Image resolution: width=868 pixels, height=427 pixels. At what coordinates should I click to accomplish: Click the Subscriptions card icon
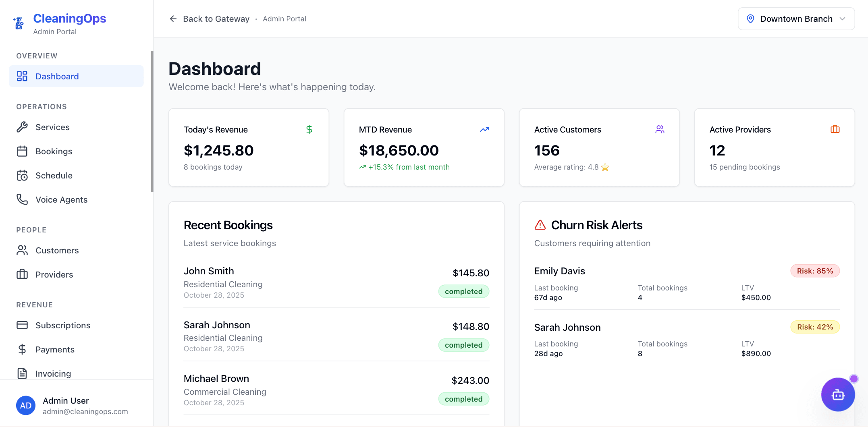pos(23,325)
